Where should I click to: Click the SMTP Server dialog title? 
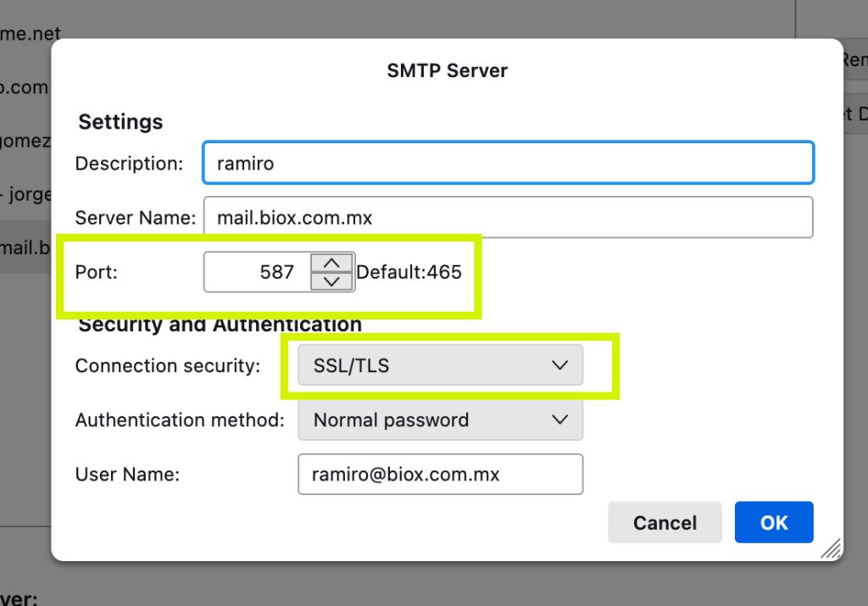[x=448, y=70]
